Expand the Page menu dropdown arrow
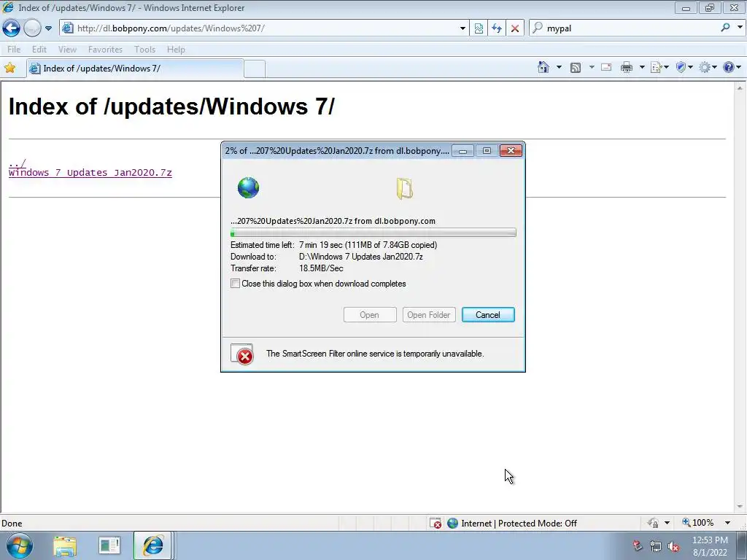This screenshot has height=560, width=747. coord(666,67)
